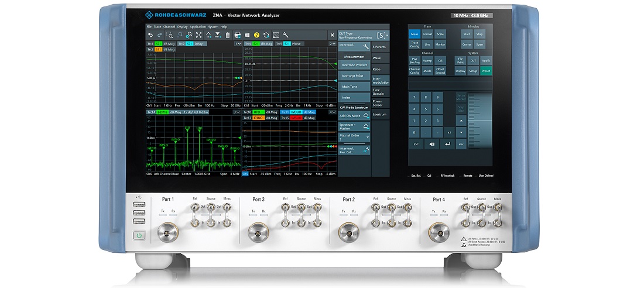Viewport: 644px width, 288px height.
Task: Click the ESC key on keypad
Action: (x=416, y=144)
